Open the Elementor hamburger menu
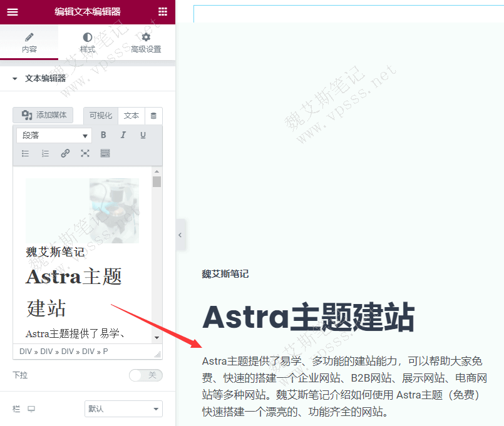 click(13, 12)
